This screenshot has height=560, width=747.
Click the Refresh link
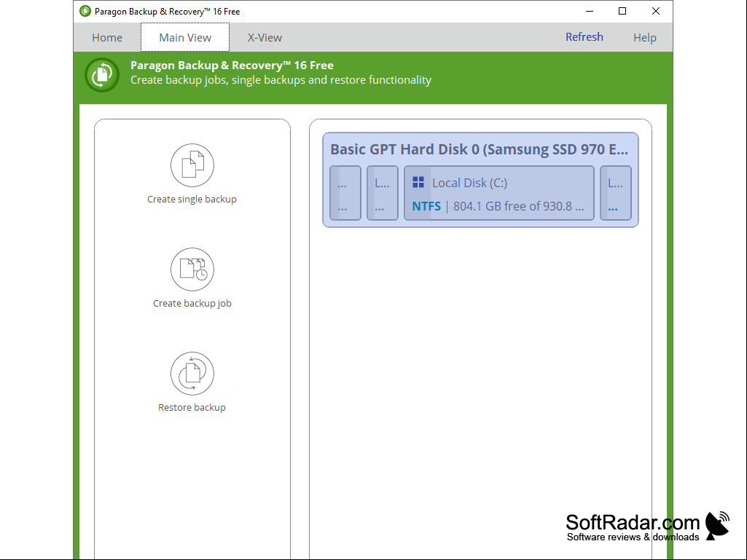pyautogui.click(x=584, y=36)
